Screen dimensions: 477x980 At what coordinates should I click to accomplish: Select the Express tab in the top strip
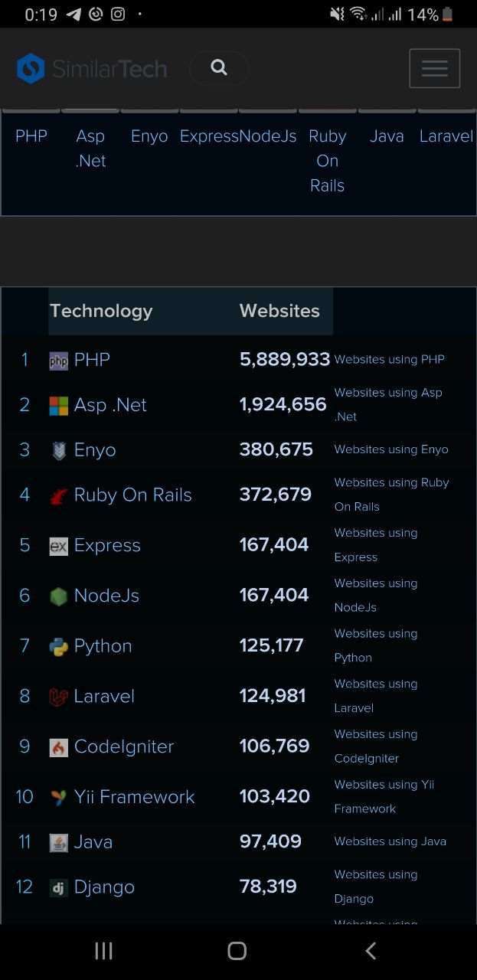(209, 136)
